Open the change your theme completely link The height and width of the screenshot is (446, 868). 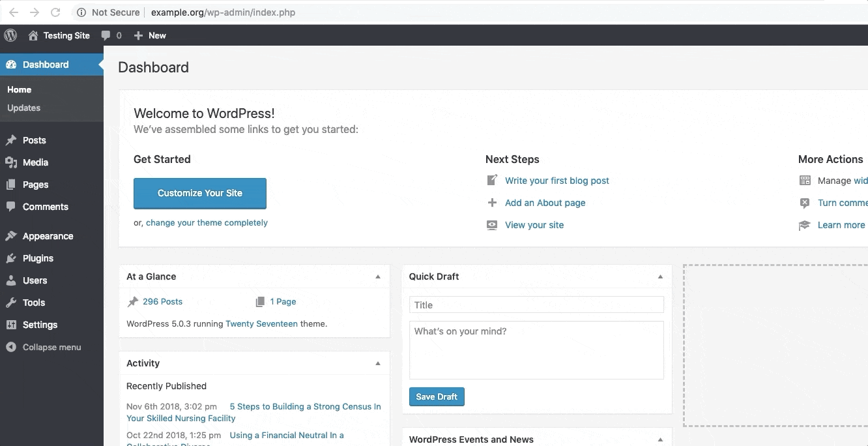(x=207, y=222)
